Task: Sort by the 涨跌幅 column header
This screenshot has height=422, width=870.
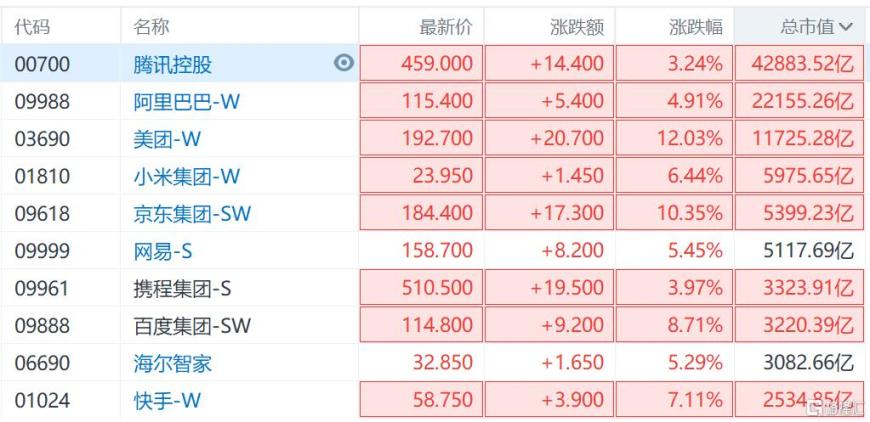Action: pos(695,28)
